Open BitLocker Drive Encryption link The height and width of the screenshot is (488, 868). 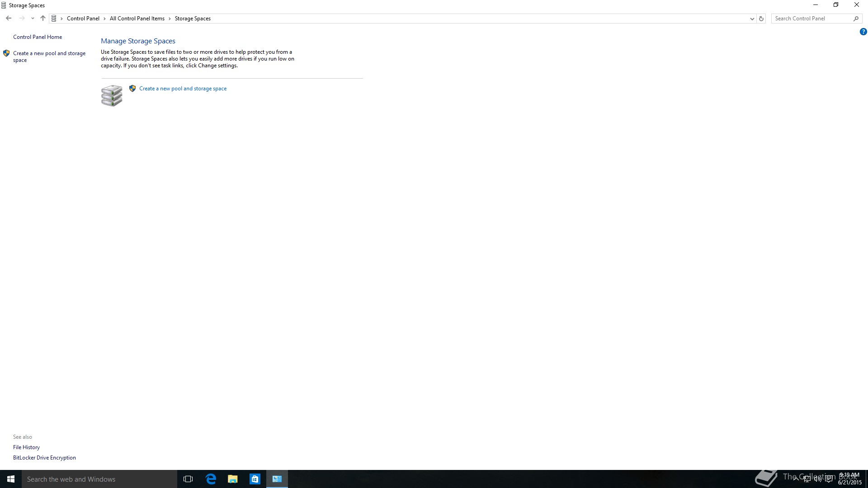click(44, 458)
